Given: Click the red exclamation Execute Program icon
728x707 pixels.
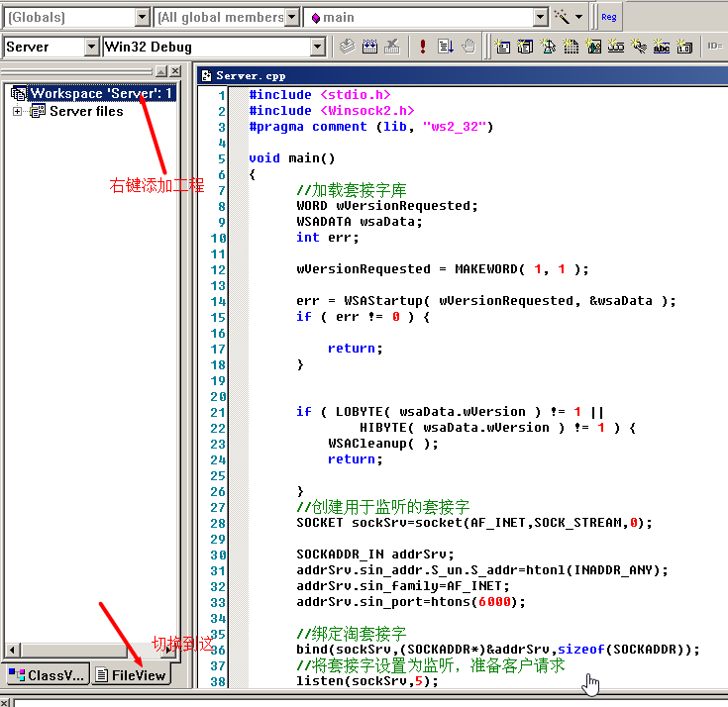Looking at the screenshot, I should click(423, 47).
